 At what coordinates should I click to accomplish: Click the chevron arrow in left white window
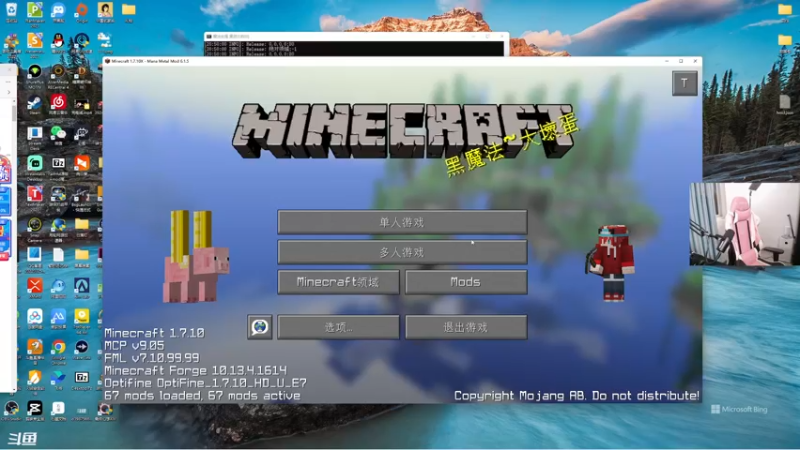pos(8,92)
